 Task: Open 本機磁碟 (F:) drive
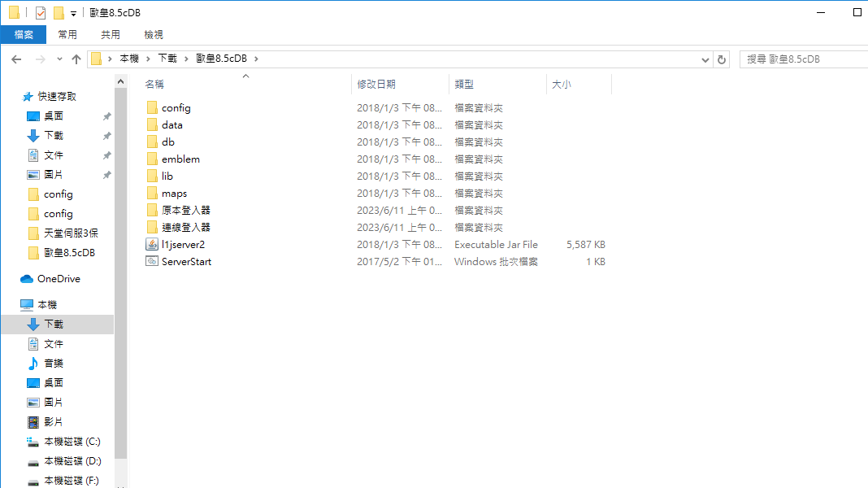(72, 480)
